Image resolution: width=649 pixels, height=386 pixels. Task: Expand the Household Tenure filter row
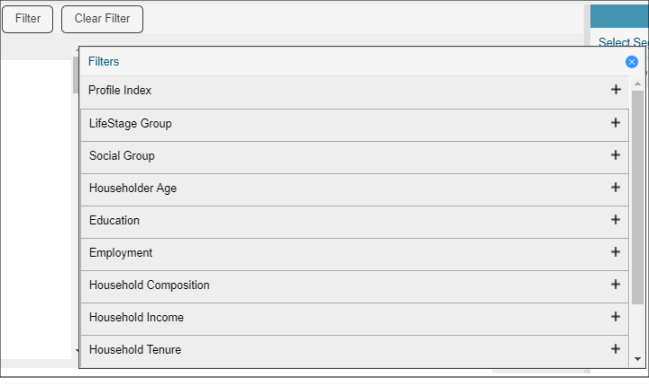[x=354, y=350]
